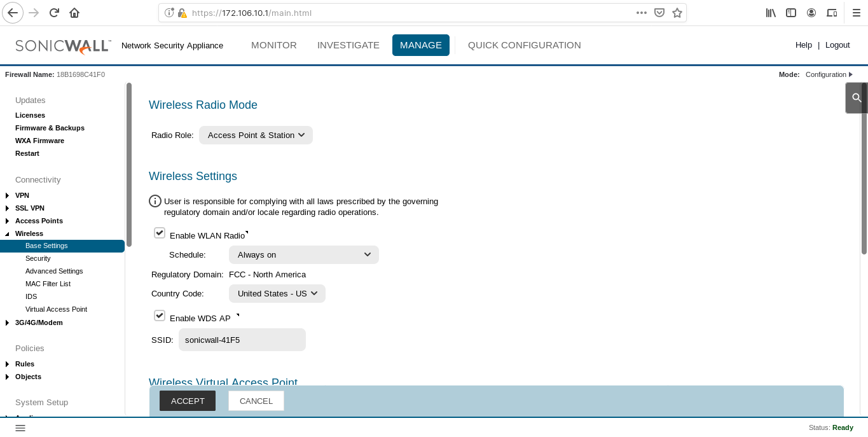This screenshot has height=437, width=868.
Task: Reload the page with the refresh icon
Action: point(54,13)
